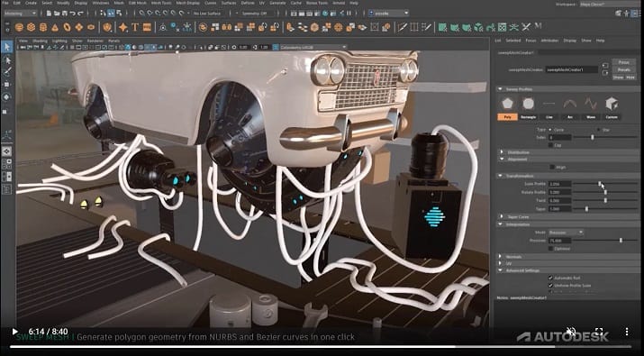This screenshot has width=644, height=356.
Task: Toggle the Cap checkbox
Action: coord(550,145)
